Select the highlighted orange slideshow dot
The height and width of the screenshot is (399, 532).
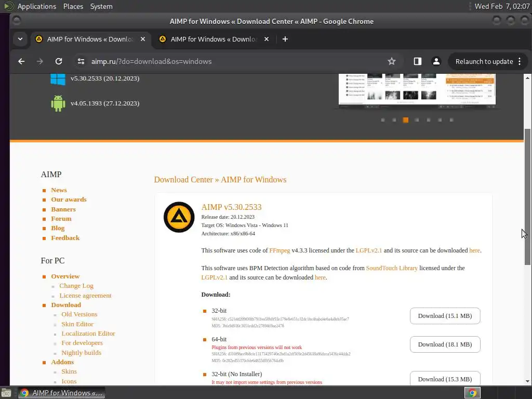[405, 120]
